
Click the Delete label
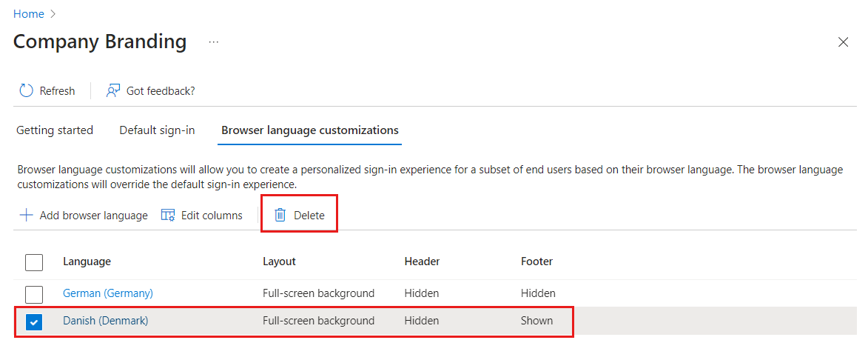pos(309,216)
